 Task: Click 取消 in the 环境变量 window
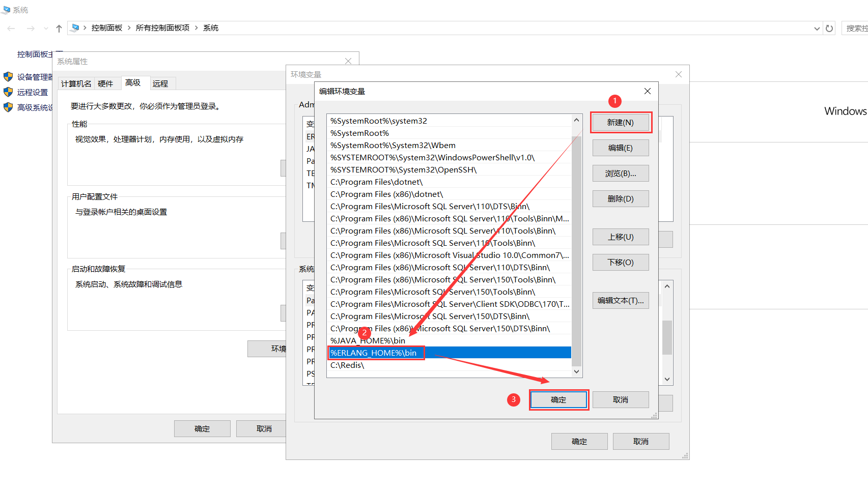coord(641,442)
